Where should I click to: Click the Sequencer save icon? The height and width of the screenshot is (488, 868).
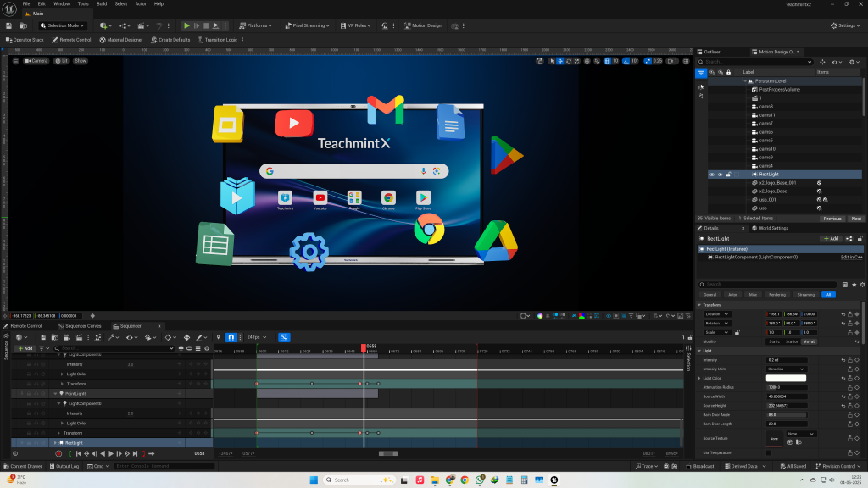click(42, 337)
